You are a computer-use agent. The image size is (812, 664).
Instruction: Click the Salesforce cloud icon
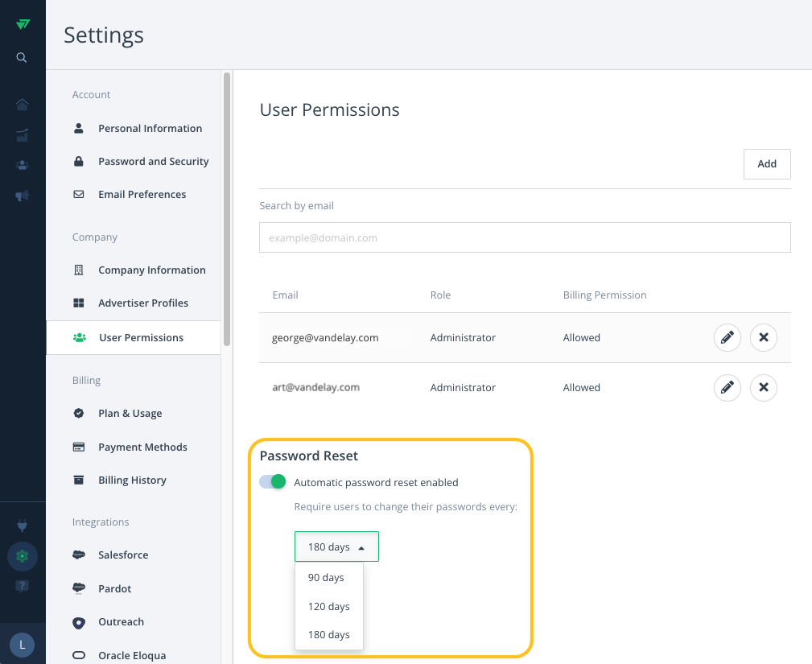coord(79,555)
